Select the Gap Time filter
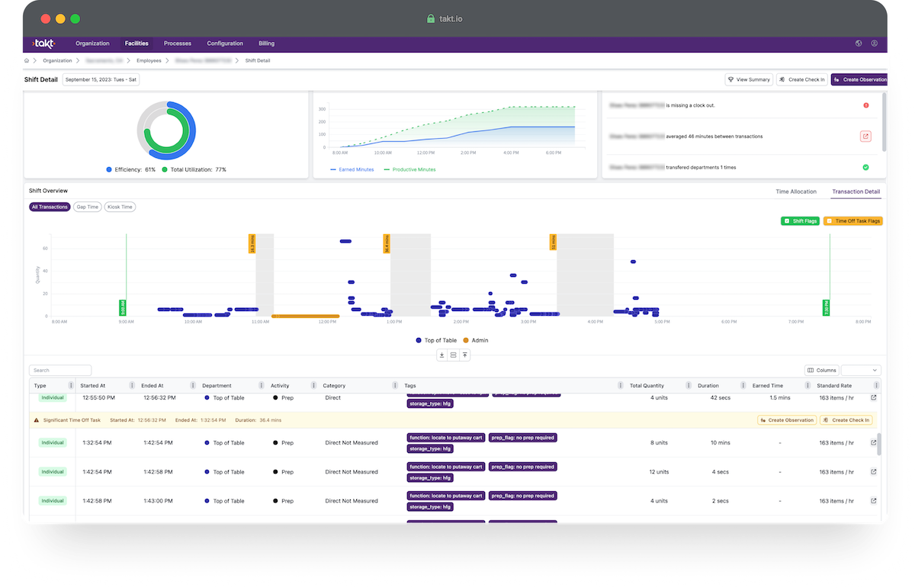 (x=88, y=207)
